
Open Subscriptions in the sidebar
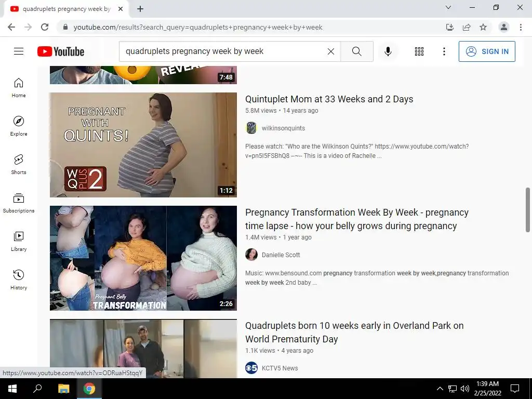[x=19, y=203]
